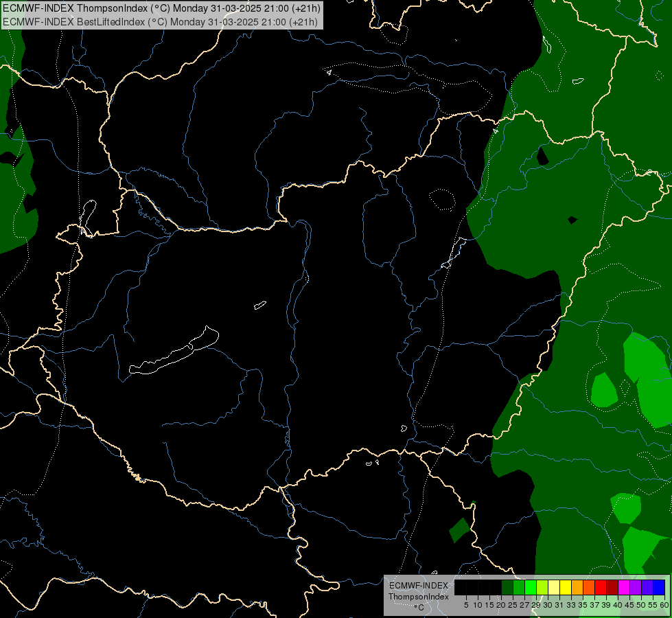Click the legend scale value 39

pyautogui.click(x=606, y=605)
